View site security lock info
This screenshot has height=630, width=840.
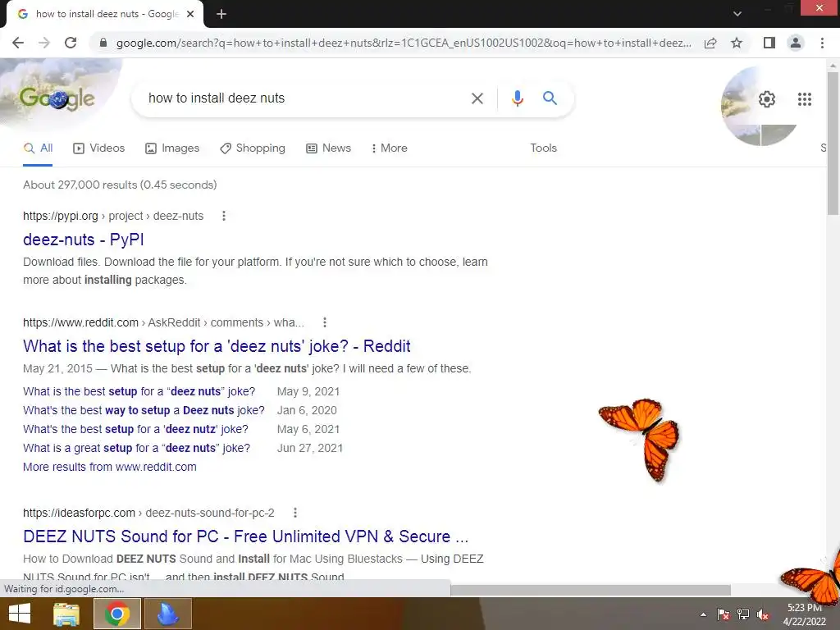tap(103, 43)
